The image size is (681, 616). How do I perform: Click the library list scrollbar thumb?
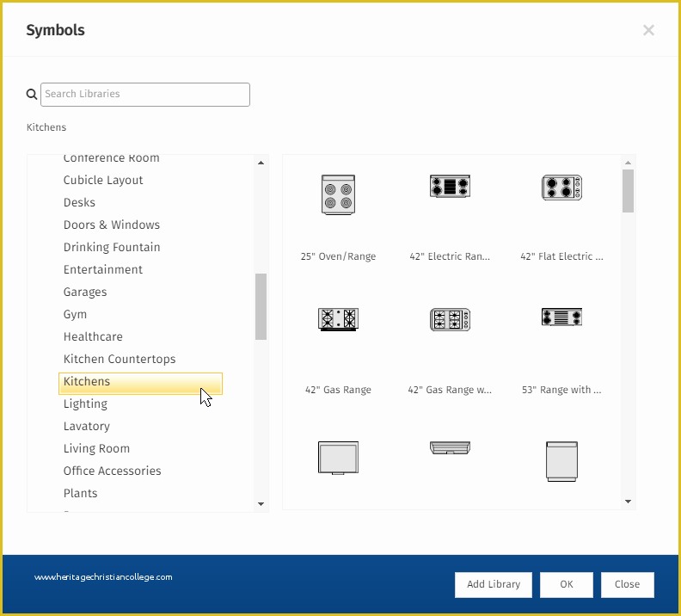click(261, 306)
